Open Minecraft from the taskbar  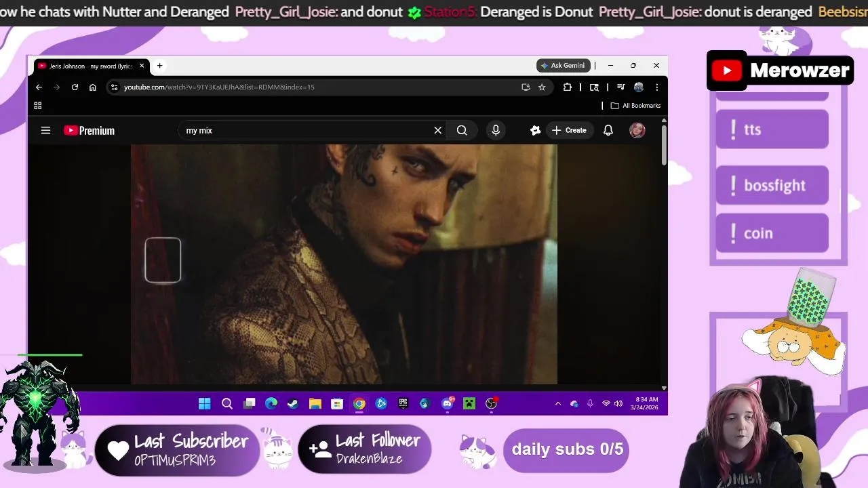(x=469, y=404)
